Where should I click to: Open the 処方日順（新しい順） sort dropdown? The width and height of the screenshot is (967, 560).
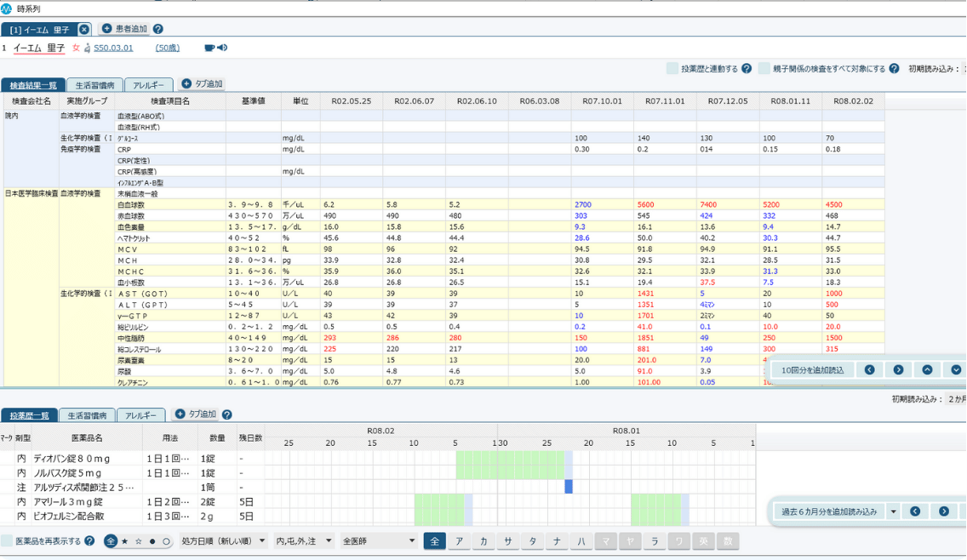tap(224, 541)
